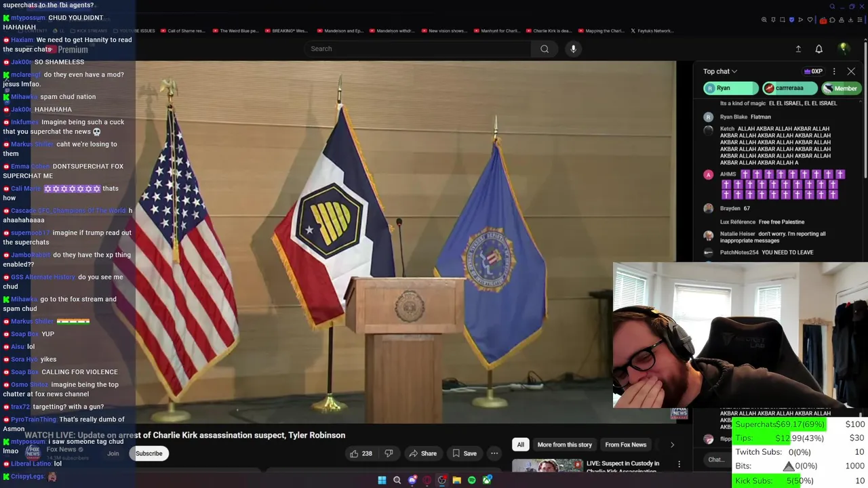Open The Weird Blue bookmark
The height and width of the screenshot is (488, 868).
click(236, 30)
